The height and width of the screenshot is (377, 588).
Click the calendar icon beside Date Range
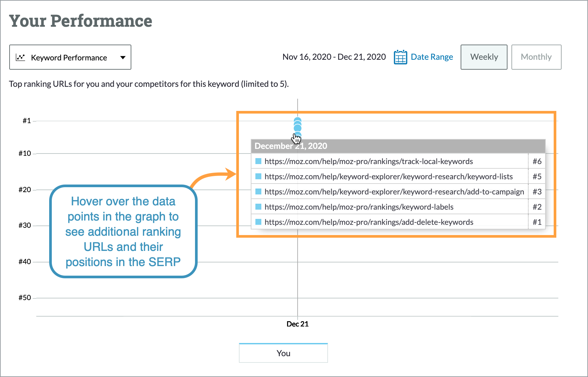click(x=400, y=57)
